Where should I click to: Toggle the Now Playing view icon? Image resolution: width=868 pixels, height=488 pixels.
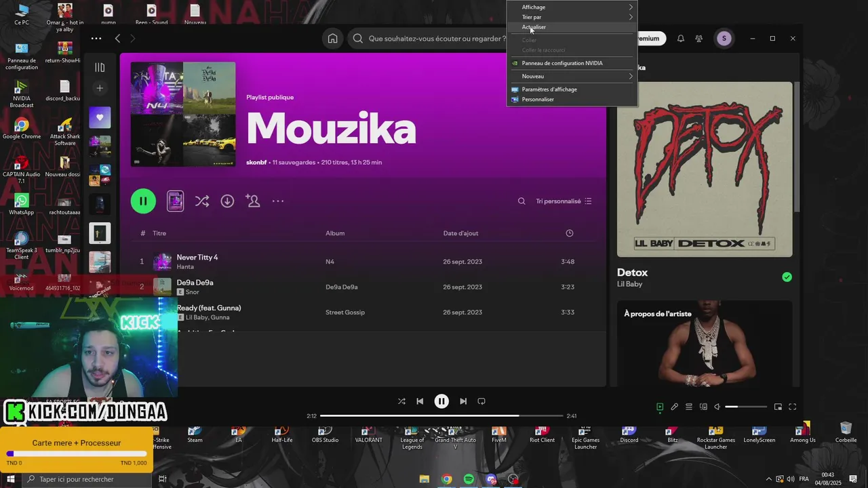pos(660,407)
